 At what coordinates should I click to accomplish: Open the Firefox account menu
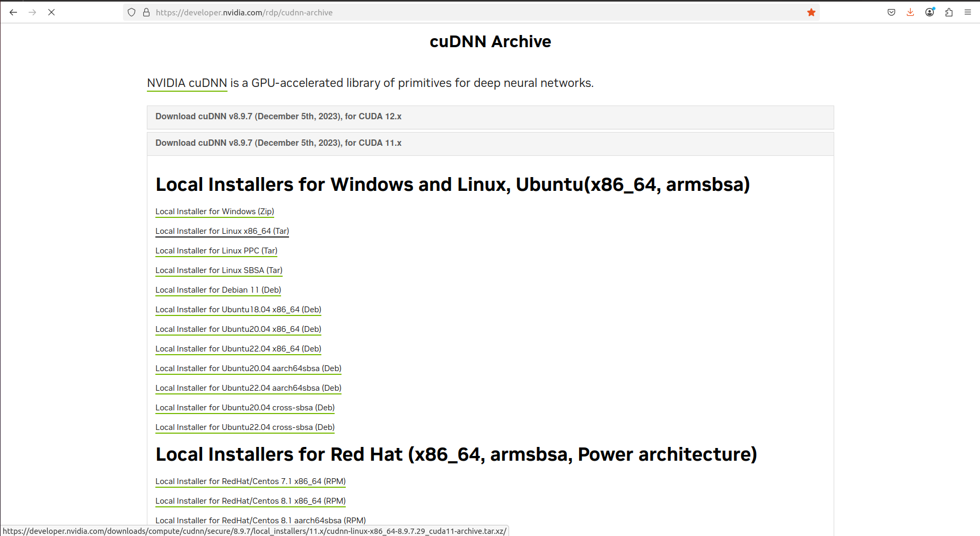click(x=930, y=12)
